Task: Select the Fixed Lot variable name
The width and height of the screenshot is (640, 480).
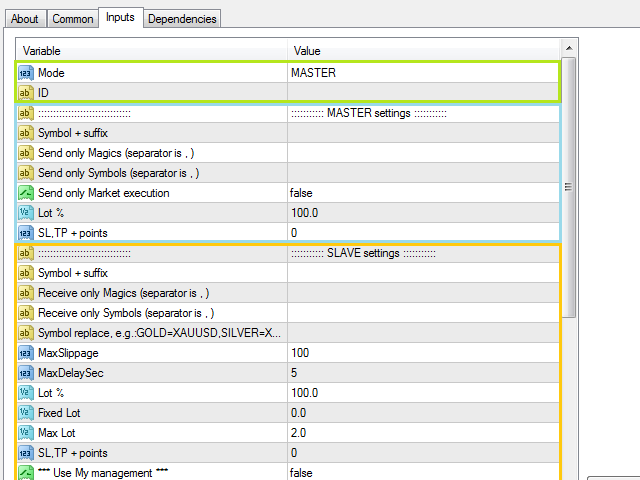Action: coord(59,413)
